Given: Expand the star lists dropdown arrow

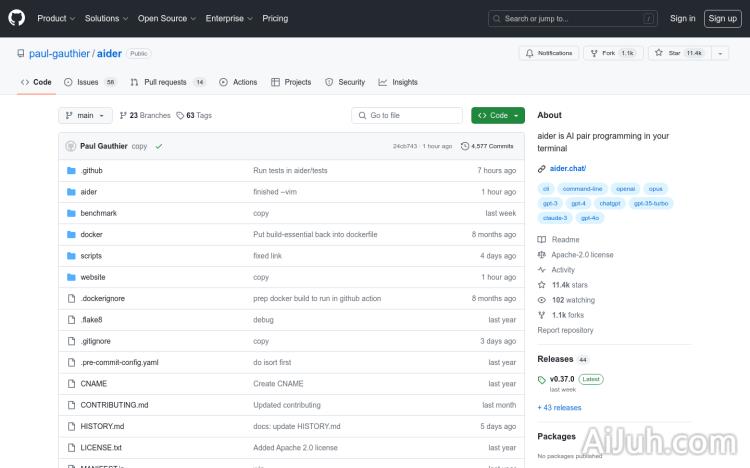Looking at the screenshot, I should [719, 53].
